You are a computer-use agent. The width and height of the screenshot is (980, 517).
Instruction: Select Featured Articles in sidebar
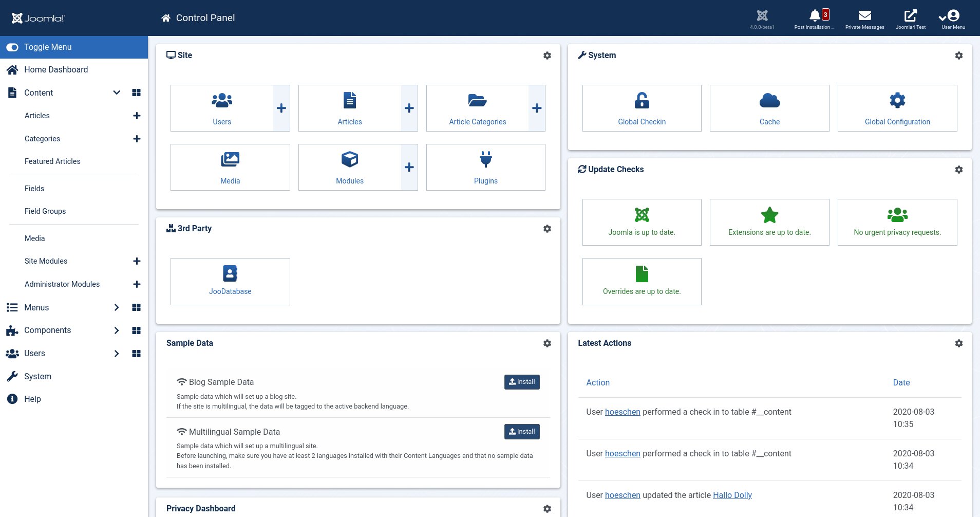point(52,161)
